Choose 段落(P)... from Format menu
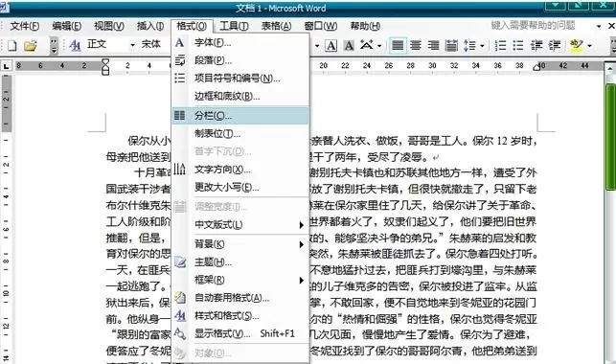 click(x=240, y=60)
